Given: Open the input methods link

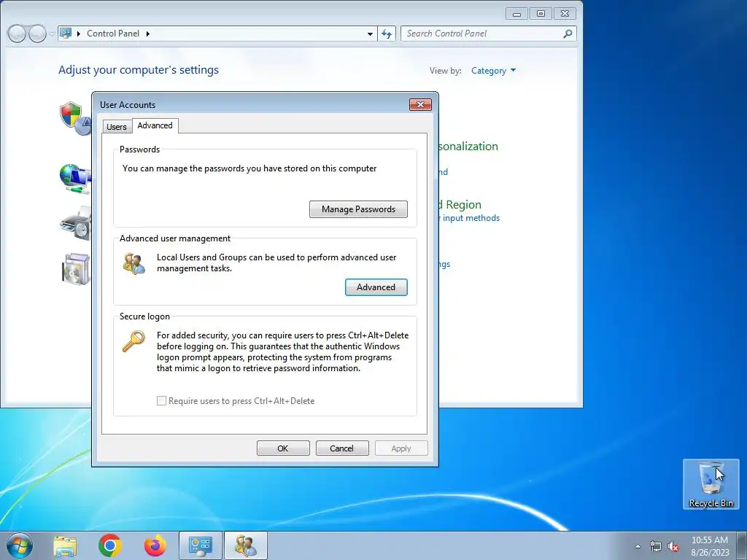Looking at the screenshot, I should pyautogui.click(x=471, y=217).
